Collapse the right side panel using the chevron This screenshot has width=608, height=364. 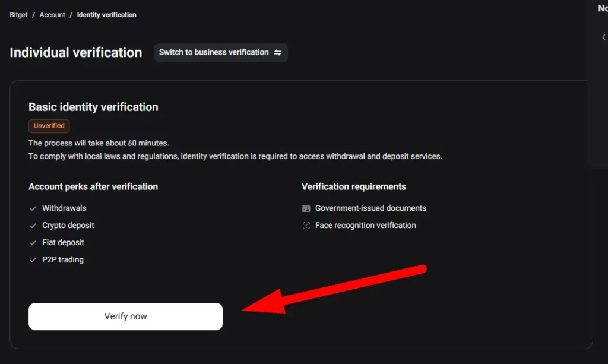[x=603, y=37]
